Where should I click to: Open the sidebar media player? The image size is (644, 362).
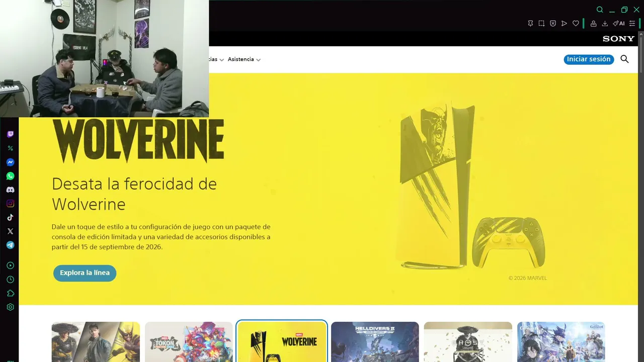10,265
